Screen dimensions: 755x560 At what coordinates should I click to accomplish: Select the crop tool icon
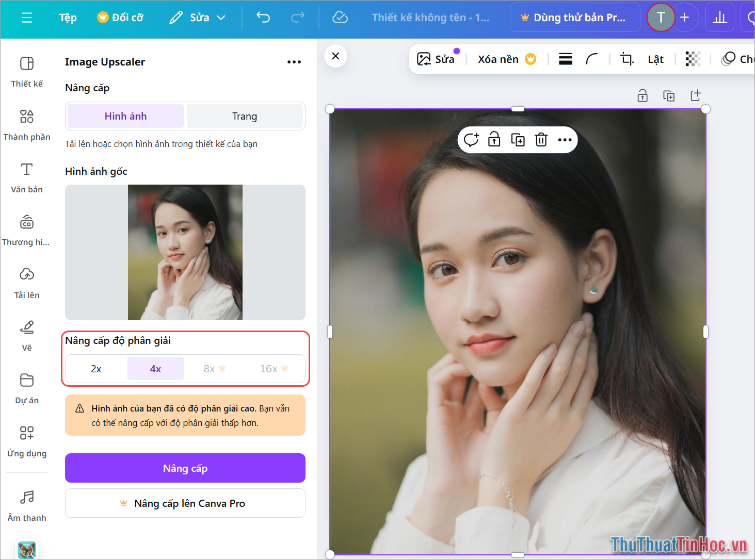coord(627,59)
